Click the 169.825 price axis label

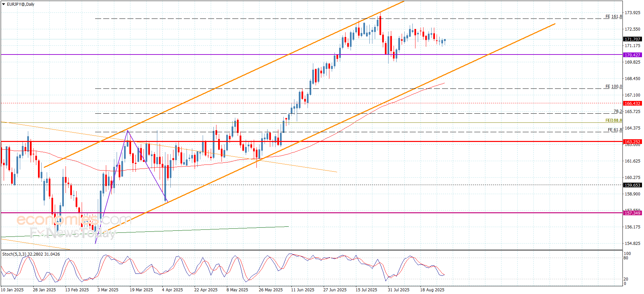[x=632, y=62]
